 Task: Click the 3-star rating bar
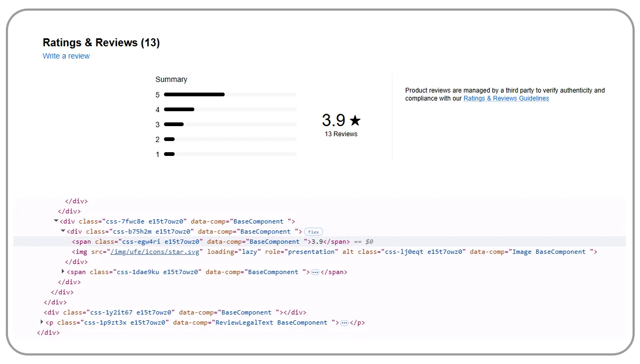pos(230,125)
